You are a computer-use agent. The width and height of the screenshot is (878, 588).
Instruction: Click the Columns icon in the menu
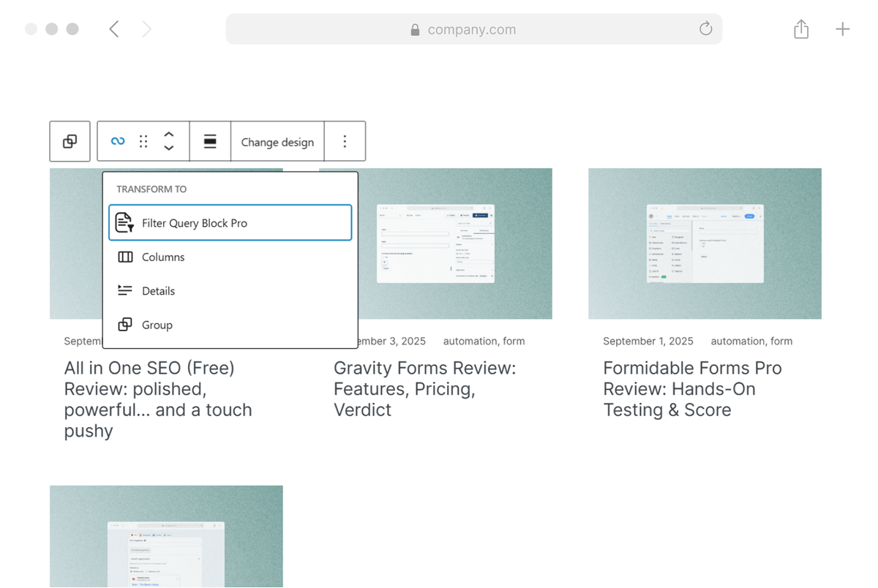click(x=125, y=257)
